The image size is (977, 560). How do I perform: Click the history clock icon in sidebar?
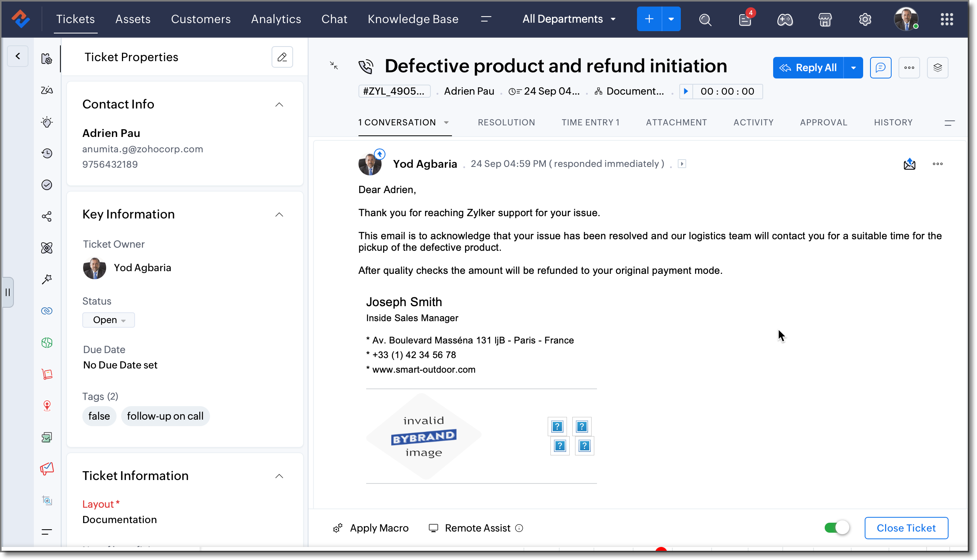click(47, 153)
